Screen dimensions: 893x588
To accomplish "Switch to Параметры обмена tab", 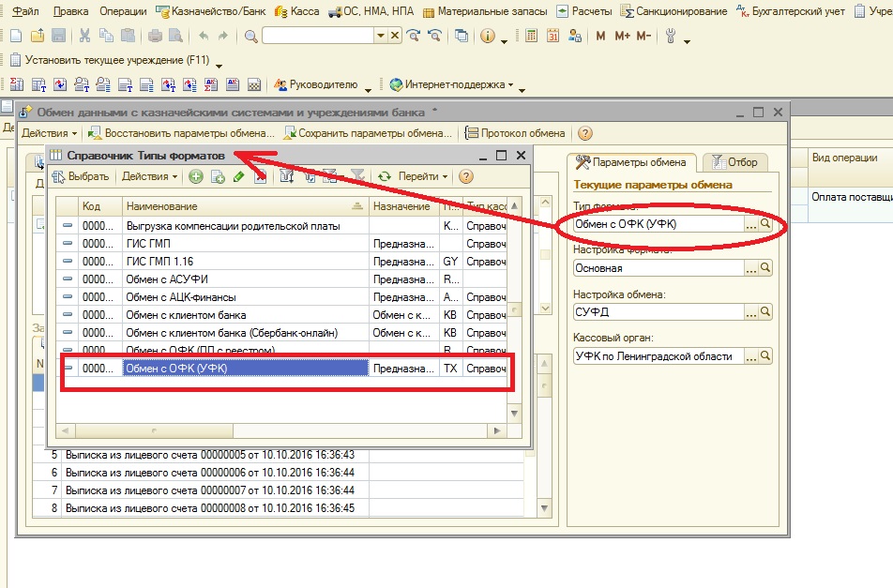I will (x=631, y=162).
